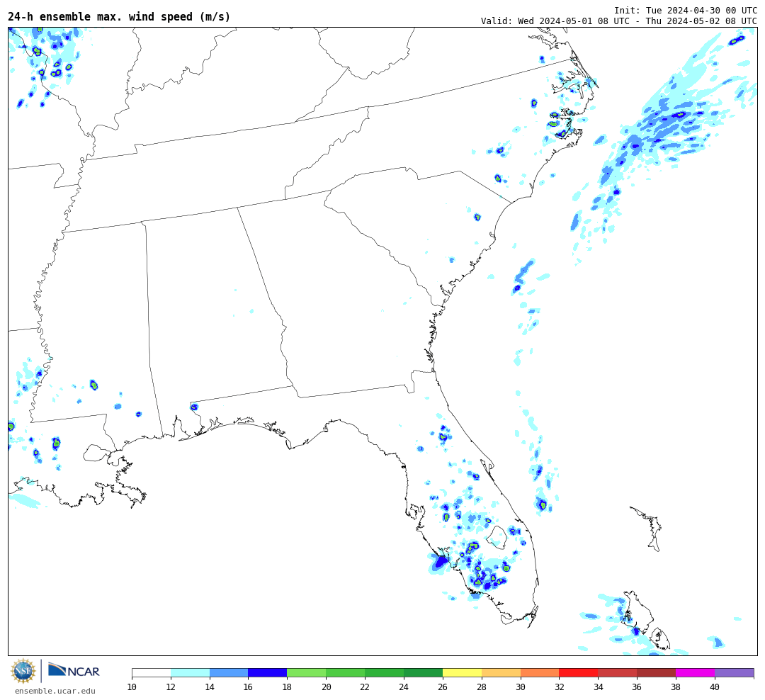This screenshot has width=765, height=700.
Task: Pick the dark red 36–38 m/s legend swatch
Action: tap(657, 673)
